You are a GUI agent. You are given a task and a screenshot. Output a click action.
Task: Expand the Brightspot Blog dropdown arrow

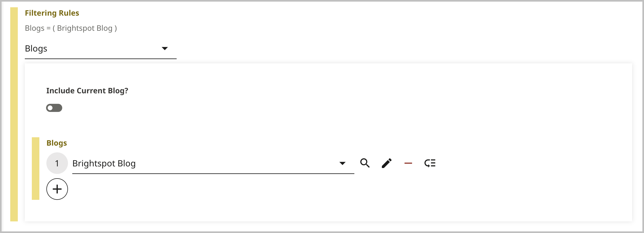(342, 163)
